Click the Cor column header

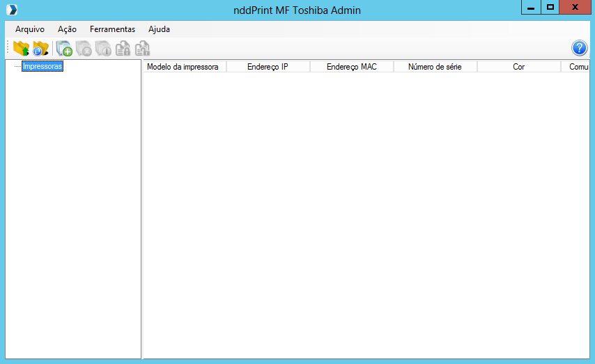point(518,67)
